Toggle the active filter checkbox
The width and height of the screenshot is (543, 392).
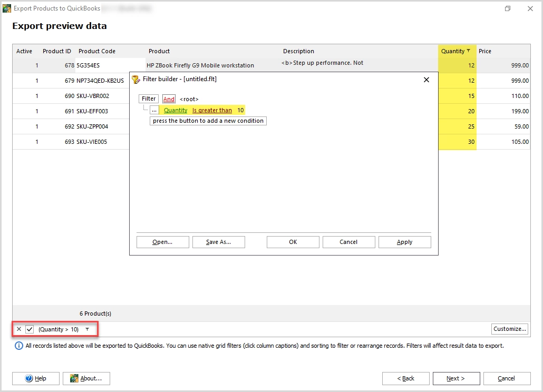click(x=30, y=329)
